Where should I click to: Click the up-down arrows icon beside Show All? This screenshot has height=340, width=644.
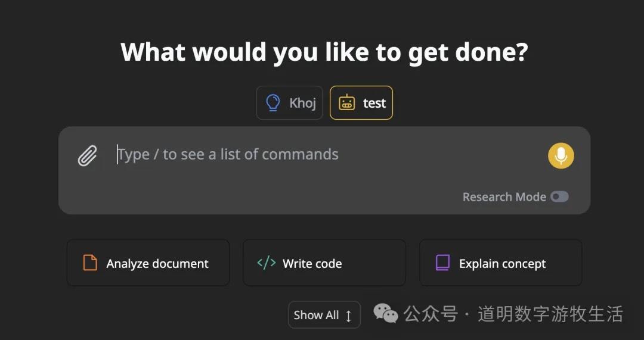point(349,316)
